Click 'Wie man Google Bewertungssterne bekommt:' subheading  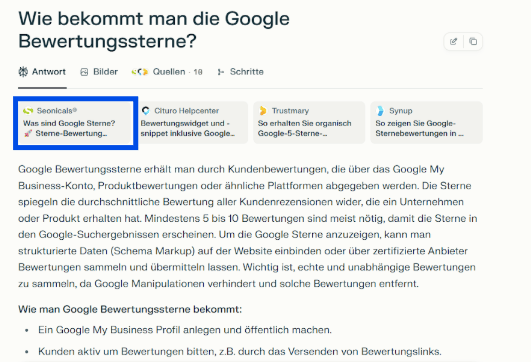tap(130, 309)
